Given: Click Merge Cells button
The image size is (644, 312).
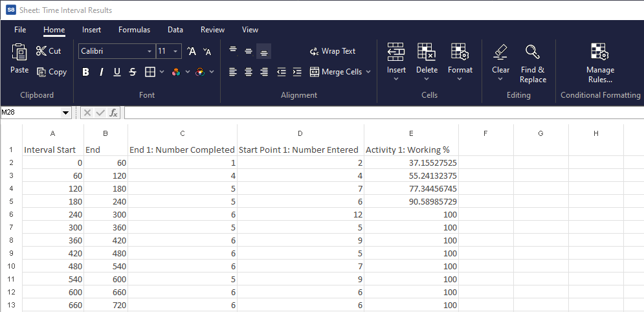Looking at the screenshot, I should [x=336, y=72].
